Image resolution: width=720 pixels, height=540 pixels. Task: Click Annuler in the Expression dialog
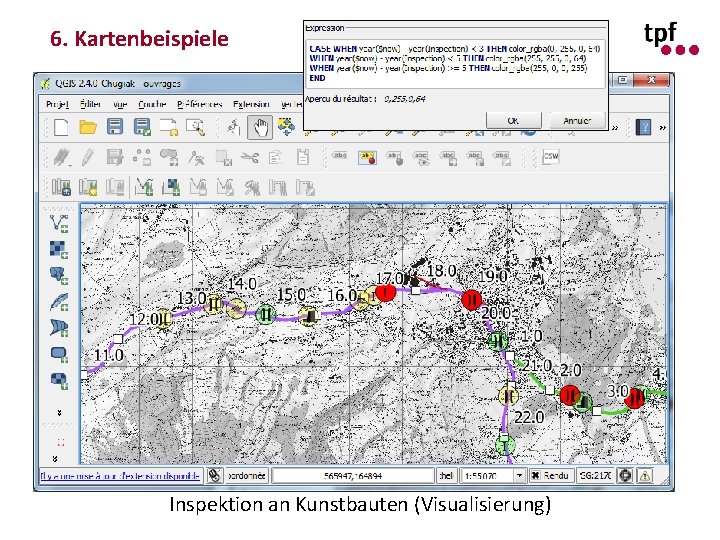[x=577, y=121]
